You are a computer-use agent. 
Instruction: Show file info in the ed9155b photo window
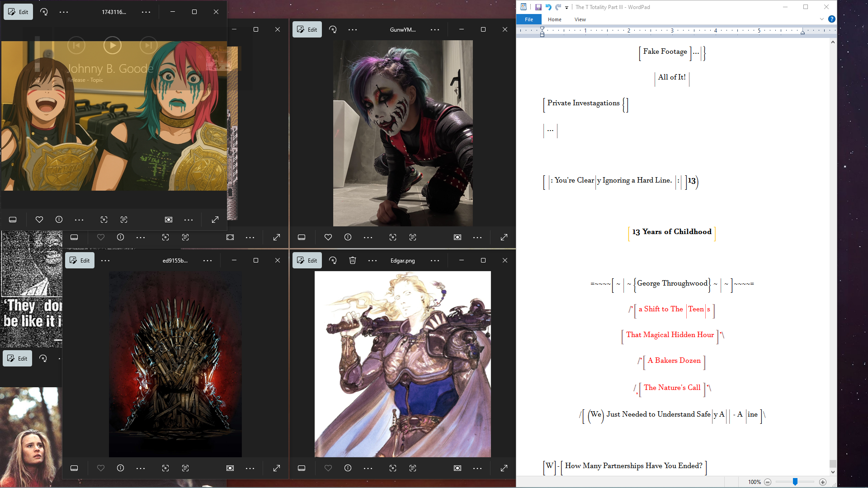click(x=120, y=468)
